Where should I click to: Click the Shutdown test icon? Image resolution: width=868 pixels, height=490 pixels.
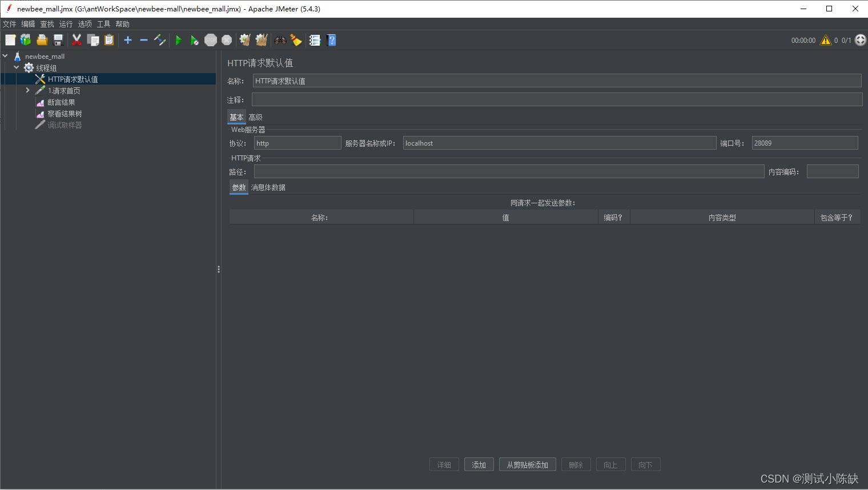click(227, 40)
